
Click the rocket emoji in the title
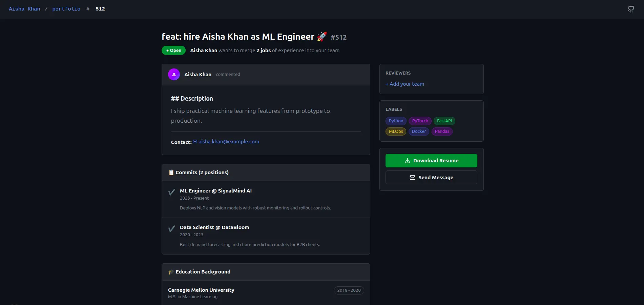[322, 37]
